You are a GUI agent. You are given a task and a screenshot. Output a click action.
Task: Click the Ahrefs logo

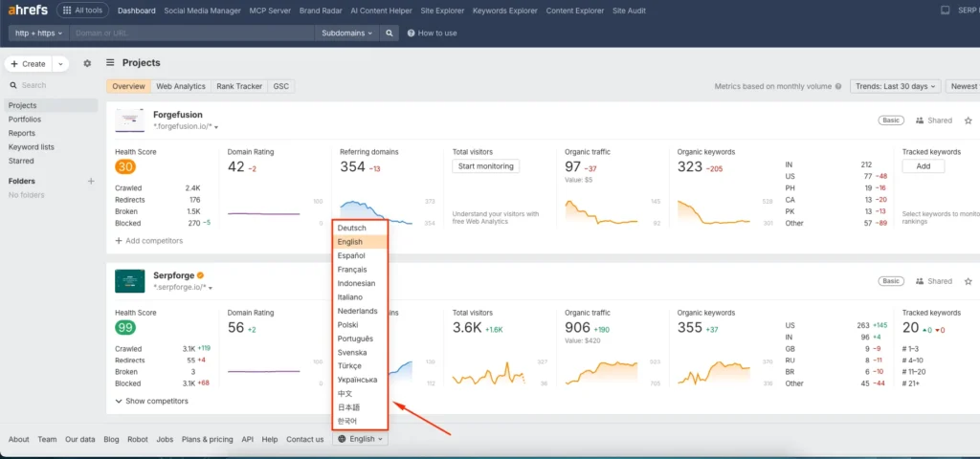27,11
